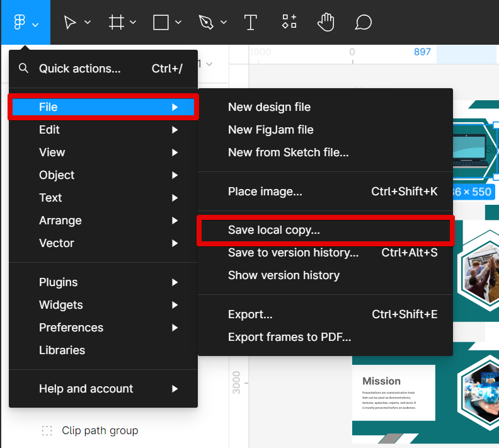Image resolution: width=499 pixels, height=448 pixels.
Task: Click the Quick actions search field
Action: (x=80, y=69)
